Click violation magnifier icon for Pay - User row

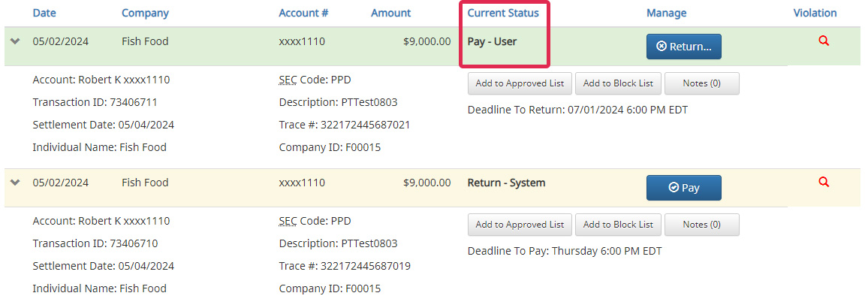coord(824,41)
